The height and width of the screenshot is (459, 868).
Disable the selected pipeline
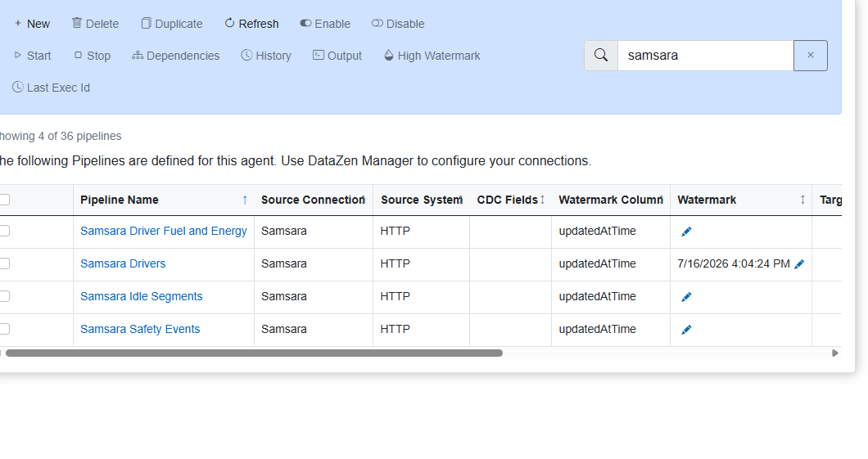tap(398, 24)
